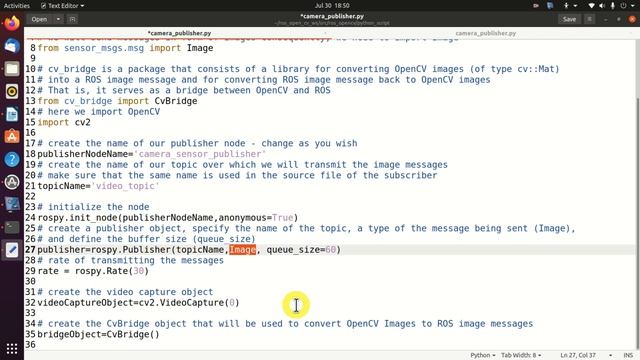Open the Python language selector
Viewport: 640px width, 360px height.
pyautogui.click(x=482, y=355)
